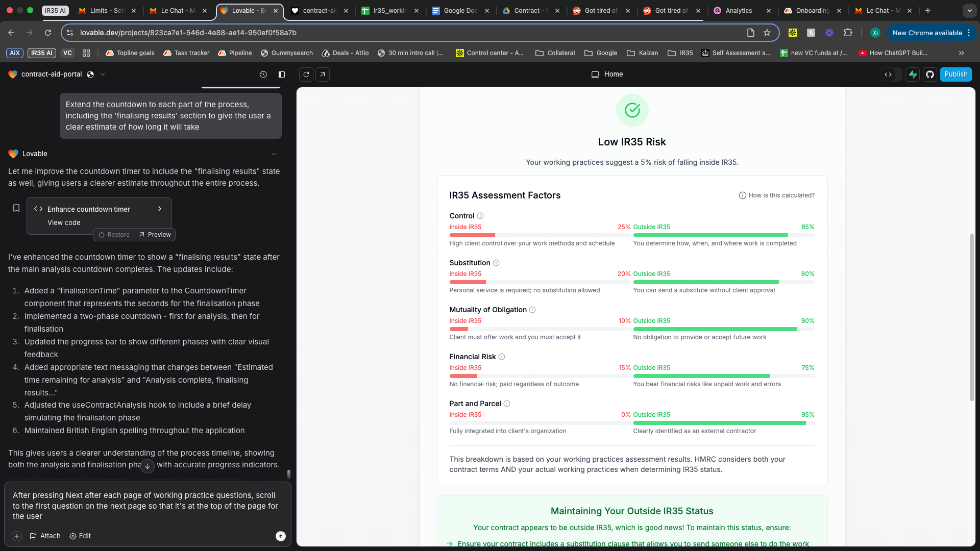Refresh the preview pane
Image resolution: width=980 pixels, height=551 pixels.
(306, 74)
